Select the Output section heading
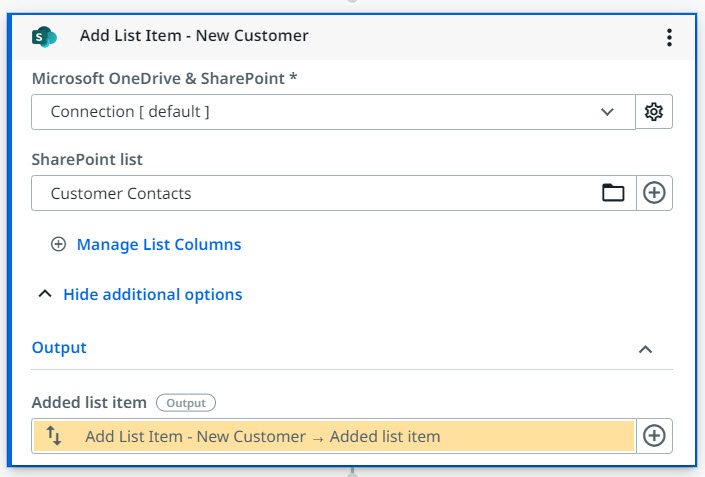Viewport: 705px width, 477px height. pyautogui.click(x=59, y=348)
